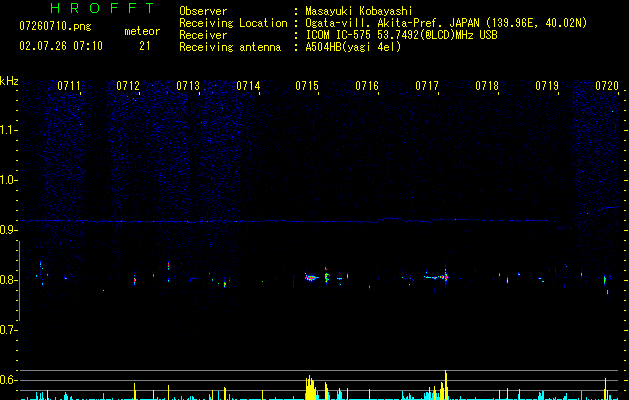
Task: Click the 0713 time marker
Action: [188, 86]
